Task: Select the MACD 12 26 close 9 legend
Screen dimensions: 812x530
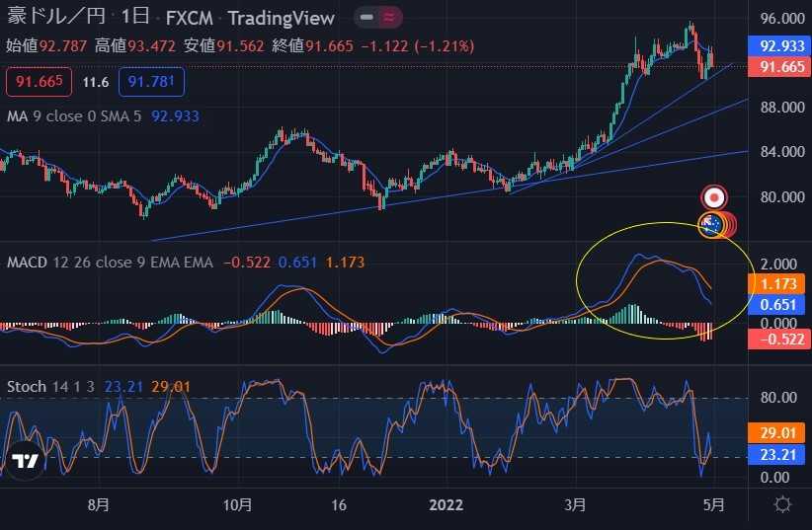Action: [x=110, y=263]
